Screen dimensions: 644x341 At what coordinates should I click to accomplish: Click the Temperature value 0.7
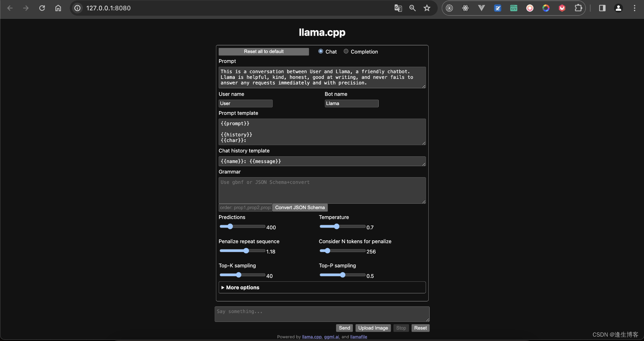click(x=370, y=227)
